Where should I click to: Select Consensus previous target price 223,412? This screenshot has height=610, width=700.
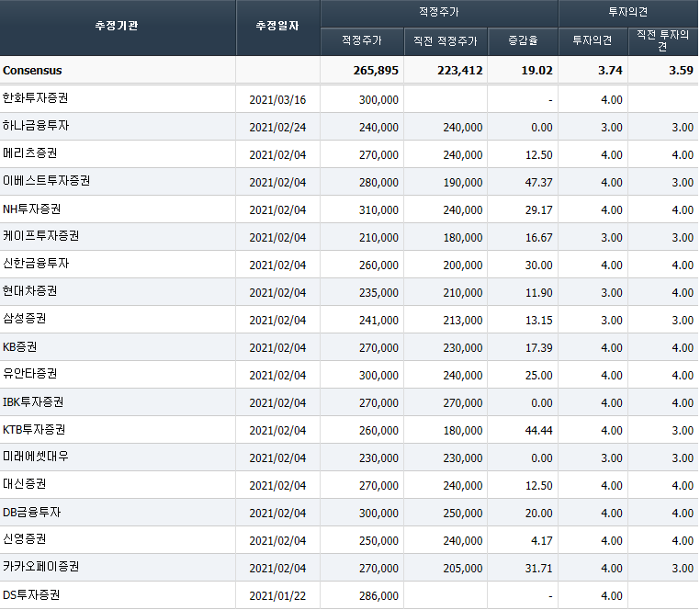tap(460, 71)
